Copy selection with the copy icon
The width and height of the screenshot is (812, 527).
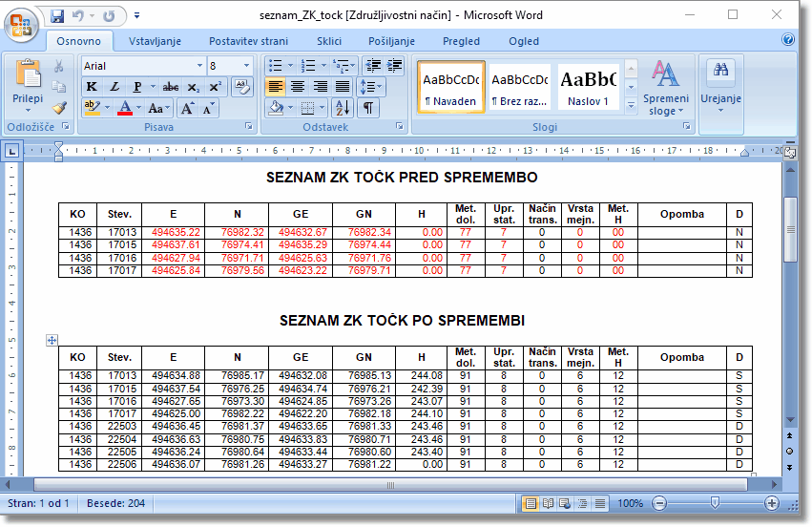tap(58, 87)
